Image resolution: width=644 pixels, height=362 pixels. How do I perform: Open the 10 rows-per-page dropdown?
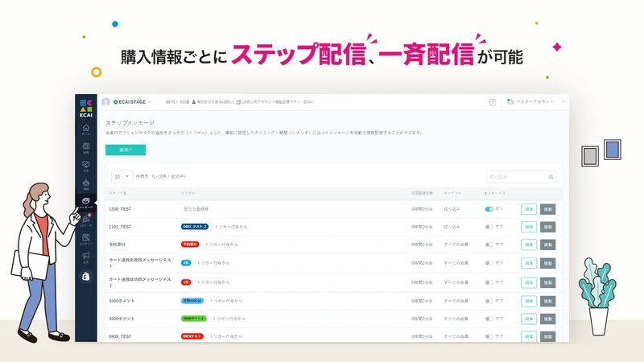[122, 176]
